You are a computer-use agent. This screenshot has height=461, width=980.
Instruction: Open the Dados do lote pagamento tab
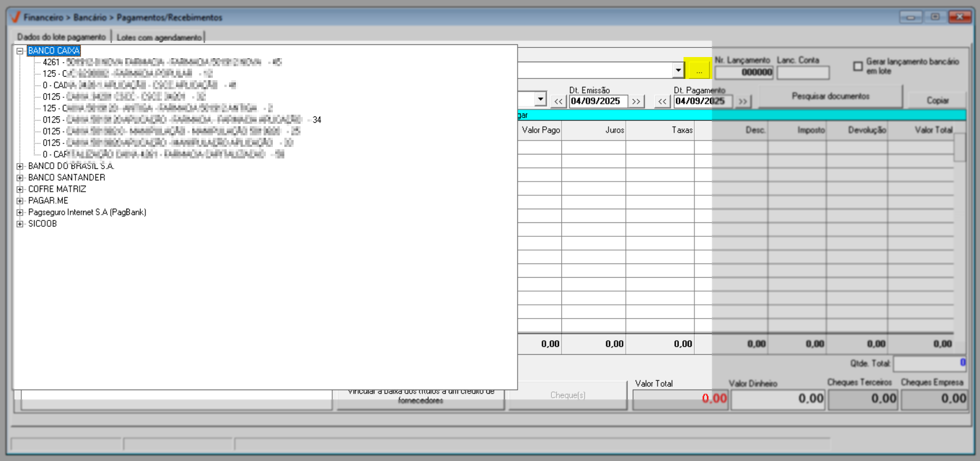[62, 37]
